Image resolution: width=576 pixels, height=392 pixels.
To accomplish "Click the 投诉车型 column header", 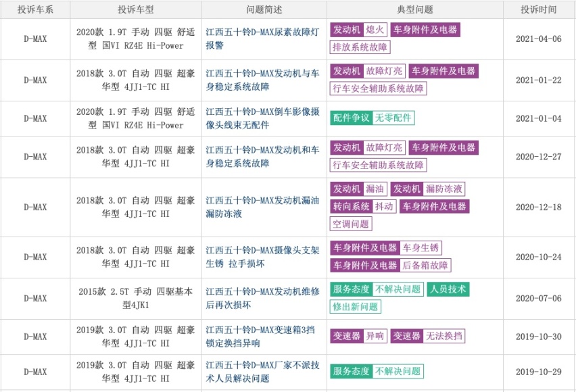I will [136, 9].
